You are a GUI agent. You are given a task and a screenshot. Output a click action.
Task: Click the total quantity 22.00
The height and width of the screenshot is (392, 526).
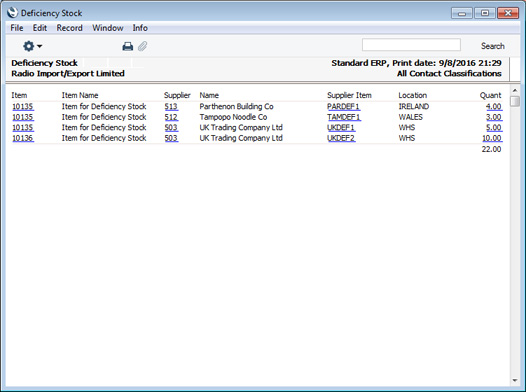(491, 149)
